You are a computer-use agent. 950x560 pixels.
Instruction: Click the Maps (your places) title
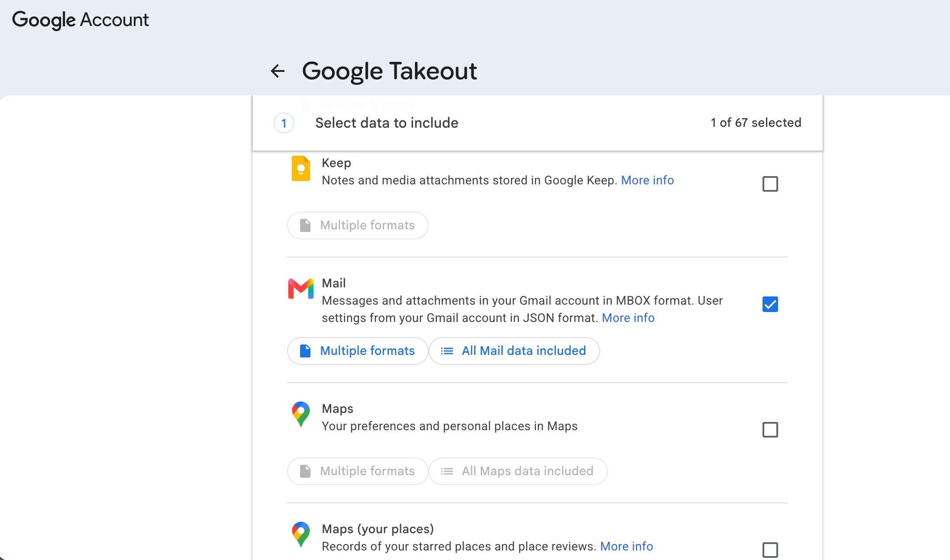[378, 529]
